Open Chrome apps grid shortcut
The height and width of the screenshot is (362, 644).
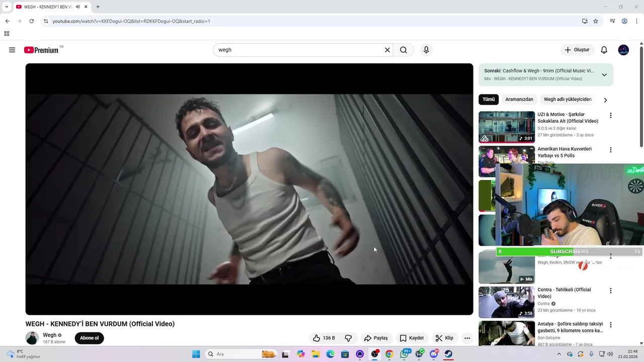[7, 34]
